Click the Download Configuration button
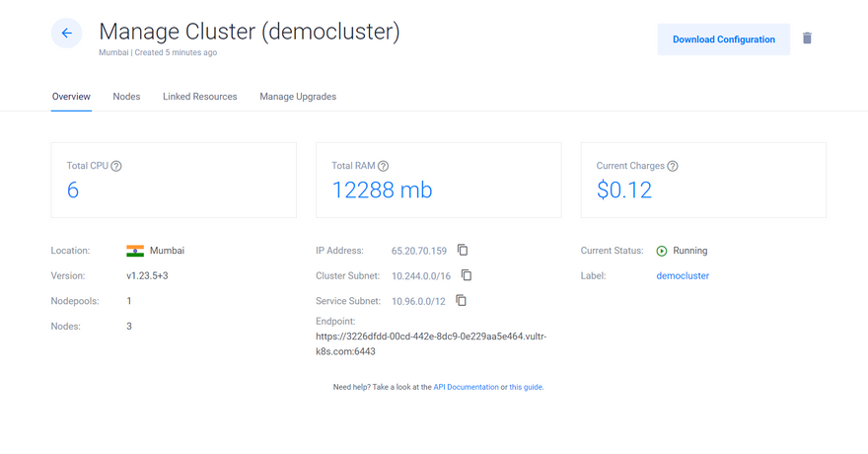The image size is (868, 454). pos(723,39)
